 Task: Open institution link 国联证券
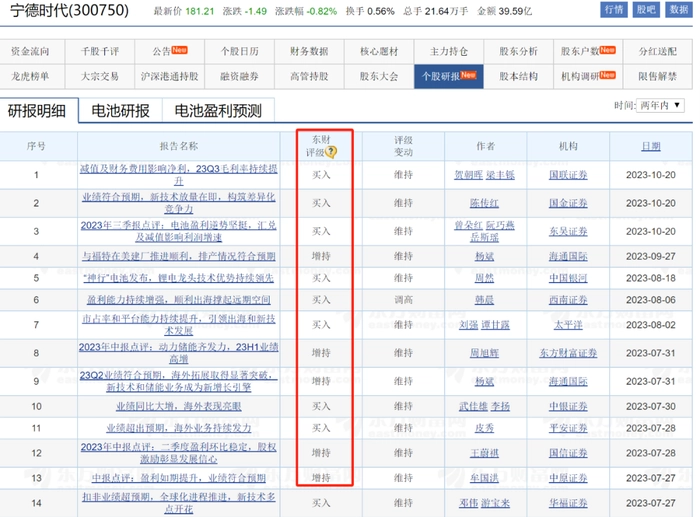[566, 175]
